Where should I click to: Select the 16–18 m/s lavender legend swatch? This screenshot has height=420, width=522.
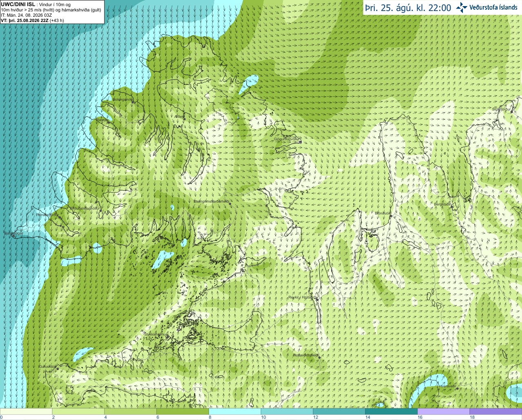444,411
